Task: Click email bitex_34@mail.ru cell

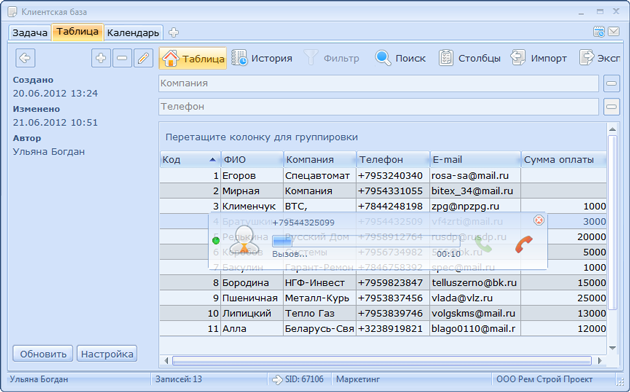Action: click(x=475, y=191)
